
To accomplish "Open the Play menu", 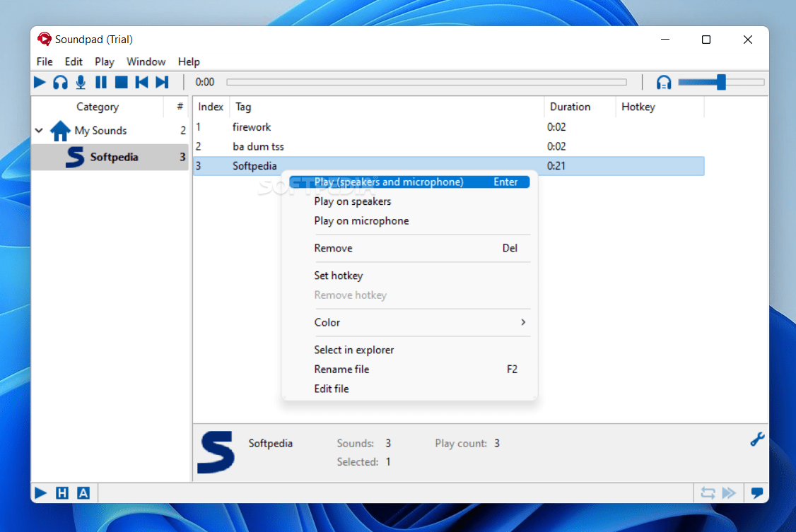I will coord(105,61).
